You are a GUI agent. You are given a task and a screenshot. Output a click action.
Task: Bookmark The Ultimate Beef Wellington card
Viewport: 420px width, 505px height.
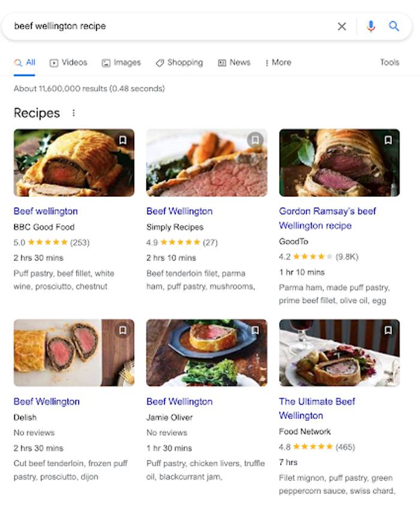(x=388, y=330)
